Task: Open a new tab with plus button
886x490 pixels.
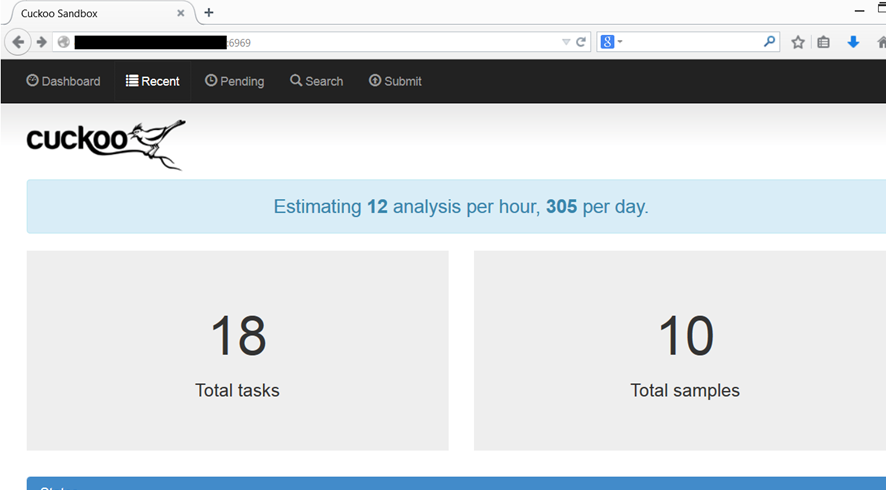Action: coord(209,12)
